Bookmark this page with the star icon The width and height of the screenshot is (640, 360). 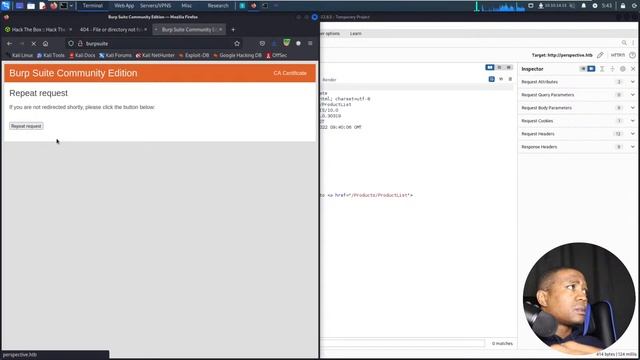(x=237, y=43)
